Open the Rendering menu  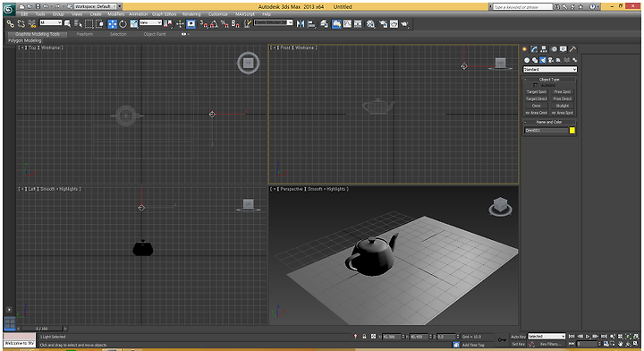click(x=191, y=14)
